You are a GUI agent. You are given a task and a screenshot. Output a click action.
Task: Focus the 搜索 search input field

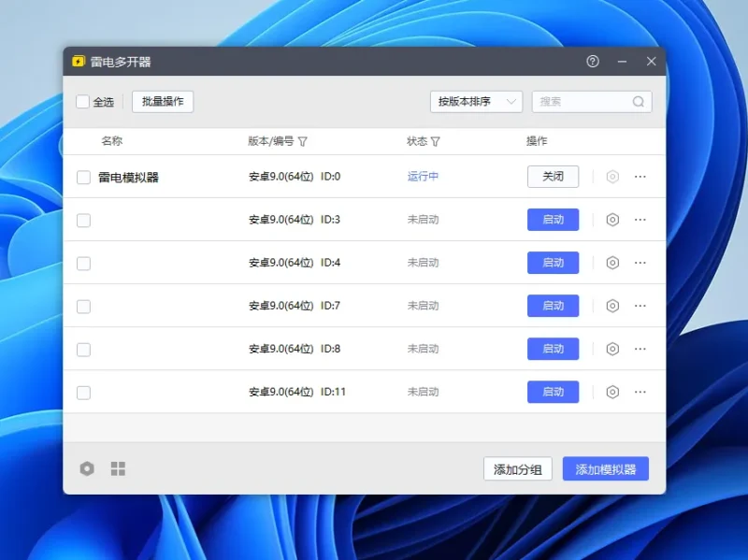(592, 102)
